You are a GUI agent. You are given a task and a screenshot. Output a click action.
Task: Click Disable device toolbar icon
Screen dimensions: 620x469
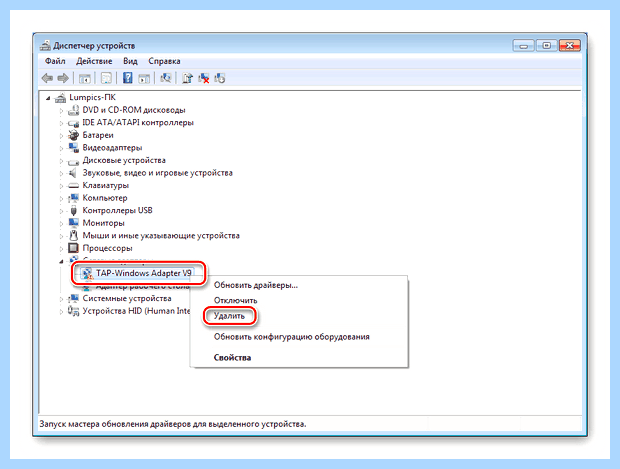pyautogui.click(x=220, y=78)
